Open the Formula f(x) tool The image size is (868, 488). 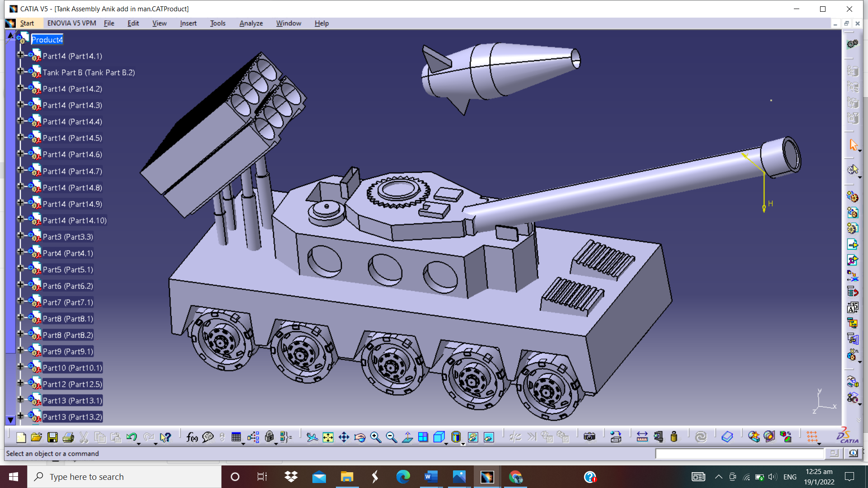pyautogui.click(x=192, y=437)
